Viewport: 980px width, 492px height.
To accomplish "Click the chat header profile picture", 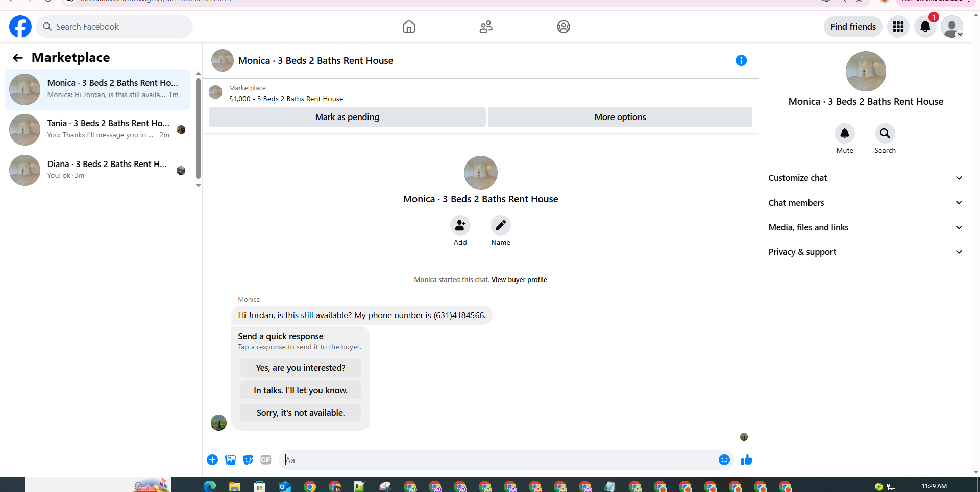I will tap(223, 60).
